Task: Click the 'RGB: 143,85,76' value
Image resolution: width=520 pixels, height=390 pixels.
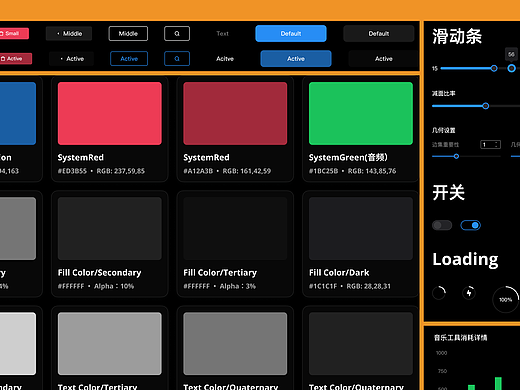Action: pyautogui.click(x=372, y=171)
